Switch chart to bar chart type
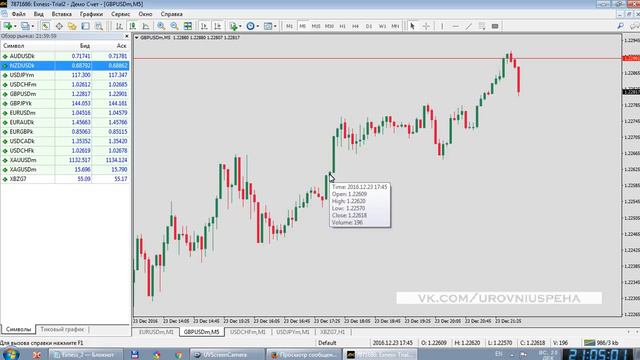The width and height of the screenshot is (640, 360). click(x=119, y=26)
